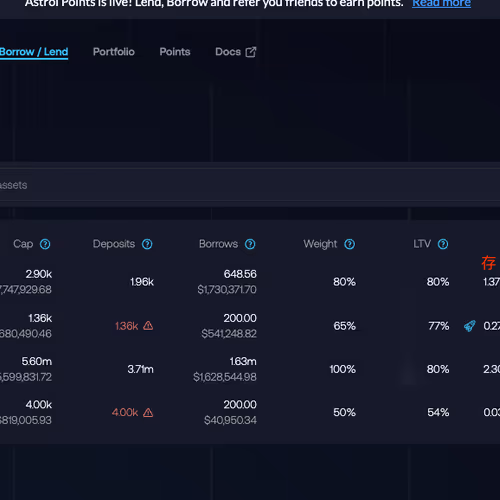Open the Docs link
500x500 pixels.
click(x=228, y=52)
